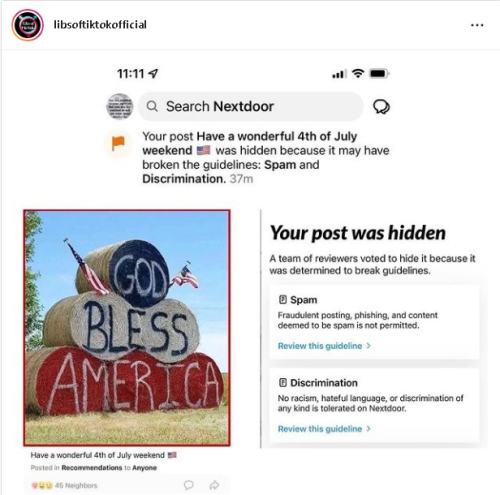Open the three-dots post options menu
This screenshot has width=500, height=495.
click(477, 25)
